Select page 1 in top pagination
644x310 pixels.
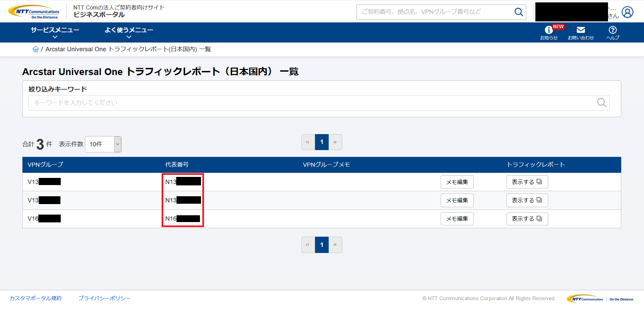(x=322, y=142)
